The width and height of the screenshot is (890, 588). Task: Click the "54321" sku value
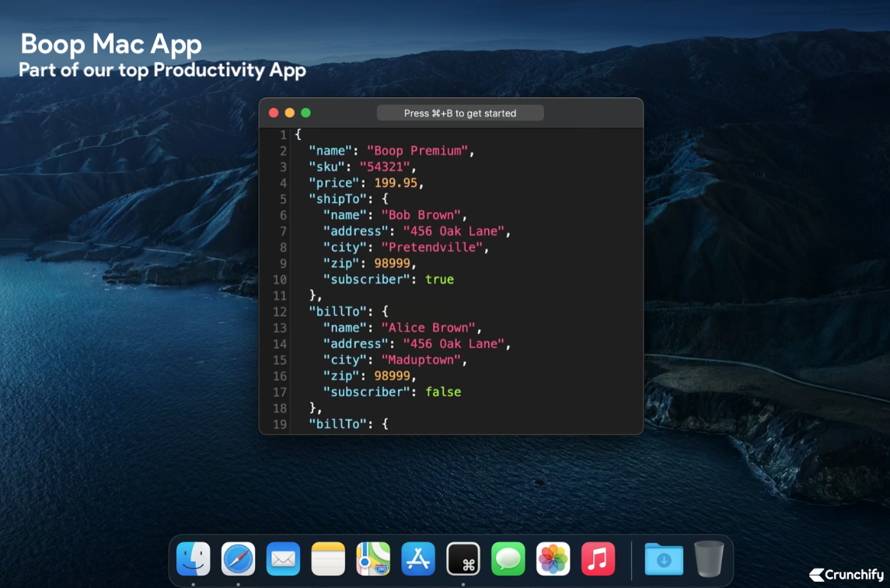[x=385, y=167]
